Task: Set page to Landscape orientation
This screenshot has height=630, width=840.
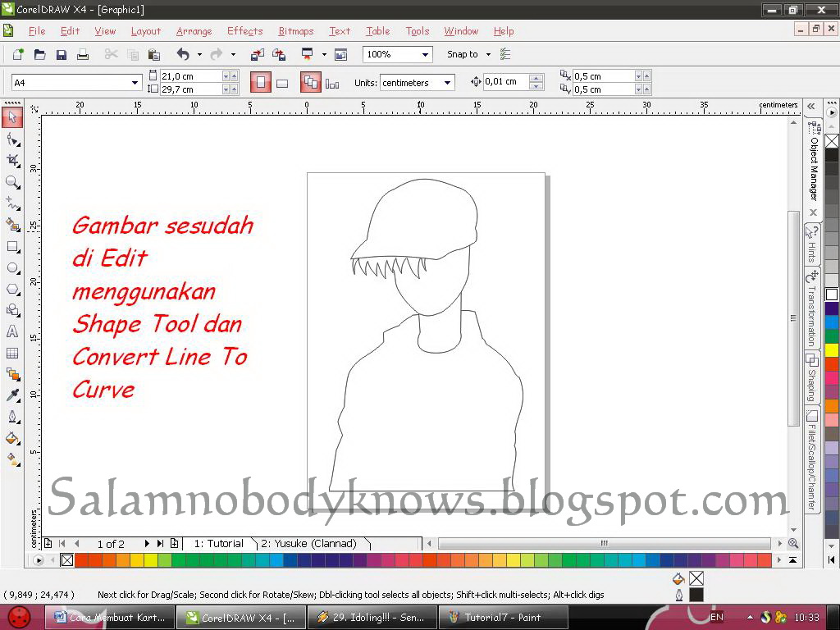Action: click(282, 83)
